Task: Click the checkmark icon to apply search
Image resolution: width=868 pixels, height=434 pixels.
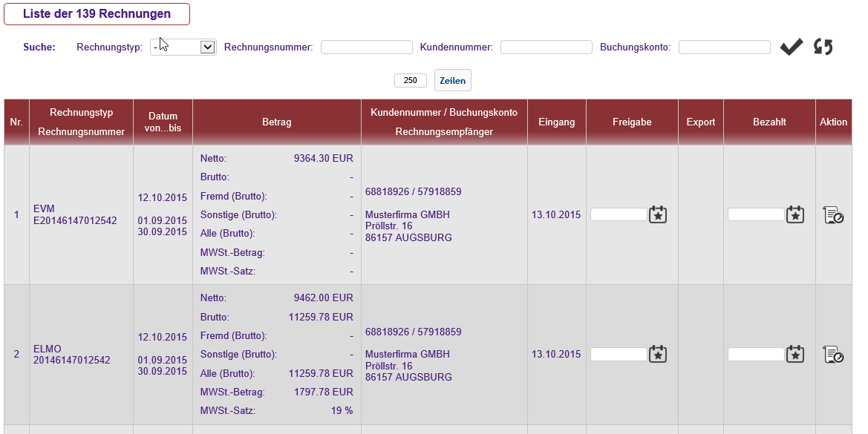Action: point(792,47)
